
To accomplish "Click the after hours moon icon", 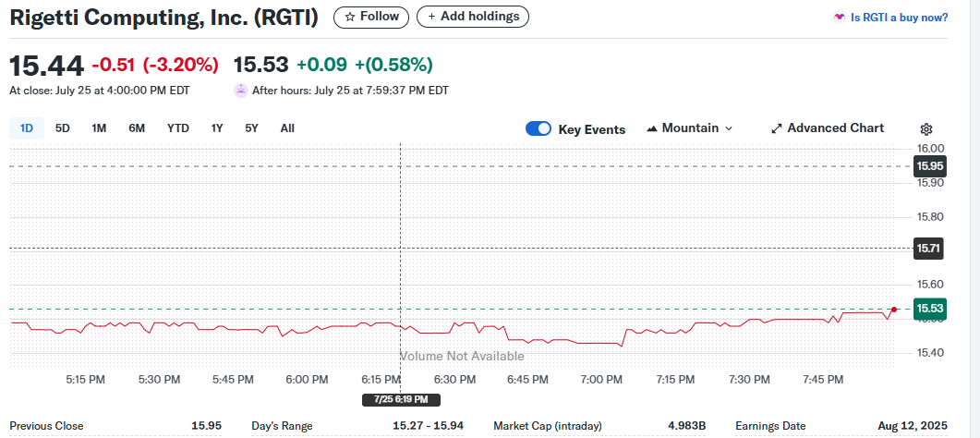I will 241,91.
